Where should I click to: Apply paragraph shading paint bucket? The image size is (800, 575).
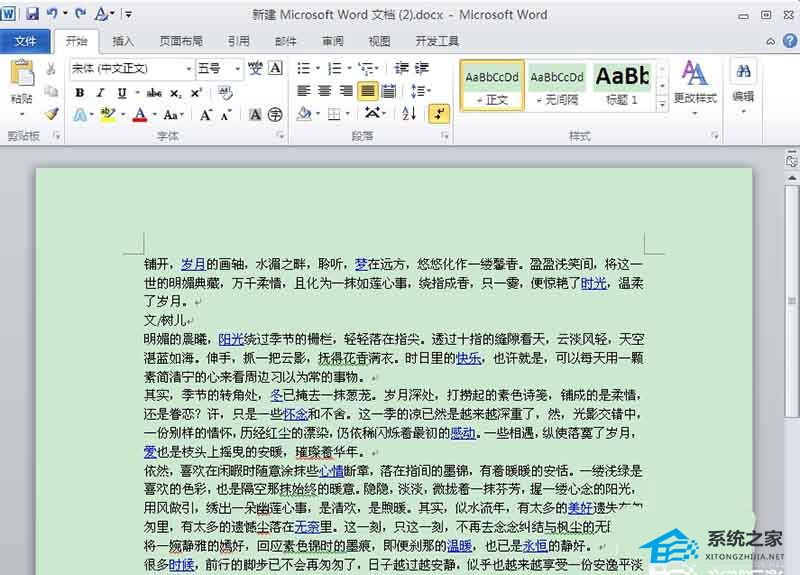coord(304,113)
